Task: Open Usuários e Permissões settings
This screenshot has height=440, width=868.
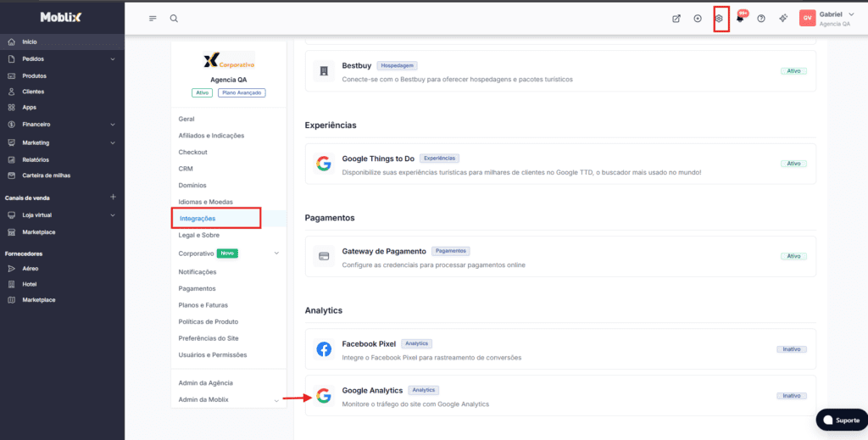Action: coord(212,355)
